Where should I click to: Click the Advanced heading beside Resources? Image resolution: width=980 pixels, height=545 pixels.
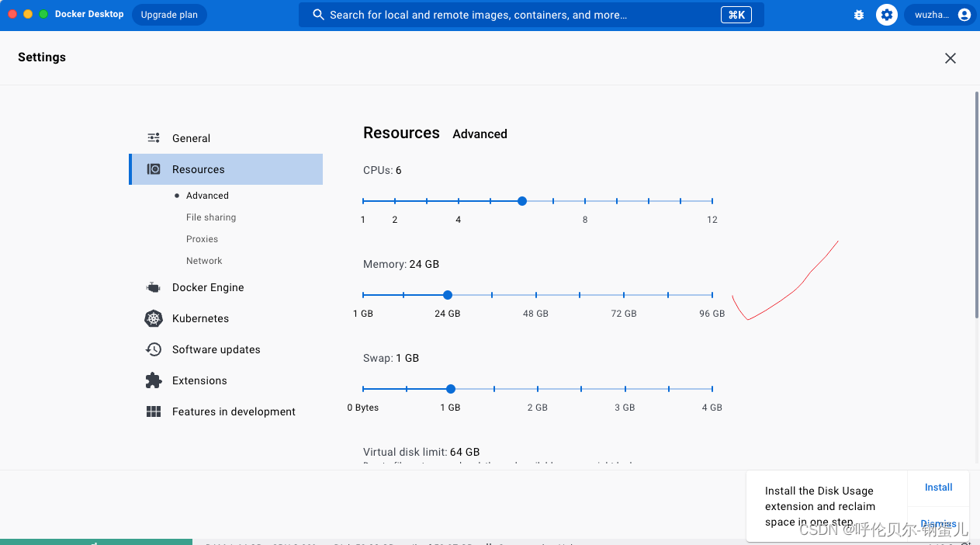[480, 134]
